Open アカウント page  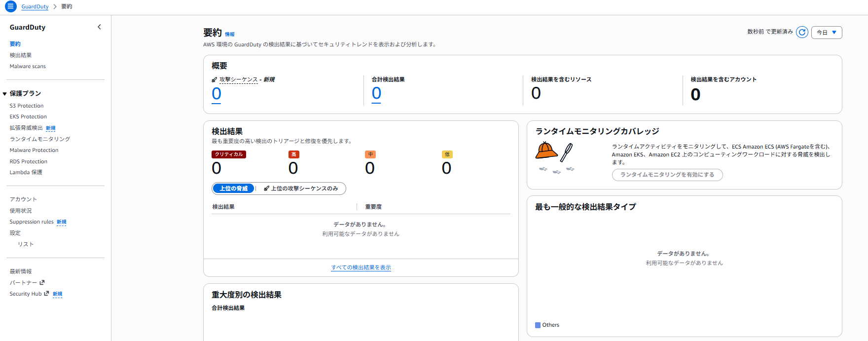[x=24, y=199]
